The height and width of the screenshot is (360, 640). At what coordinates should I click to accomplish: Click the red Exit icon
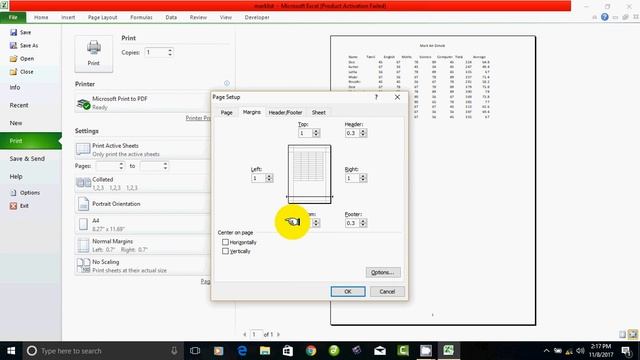pos(13,206)
